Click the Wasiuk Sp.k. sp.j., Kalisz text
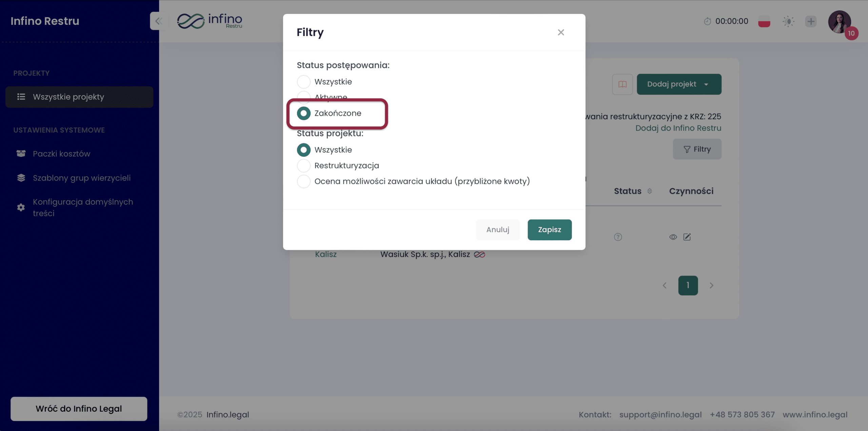The height and width of the screenshot is (431, 868). tap(425, 255)
